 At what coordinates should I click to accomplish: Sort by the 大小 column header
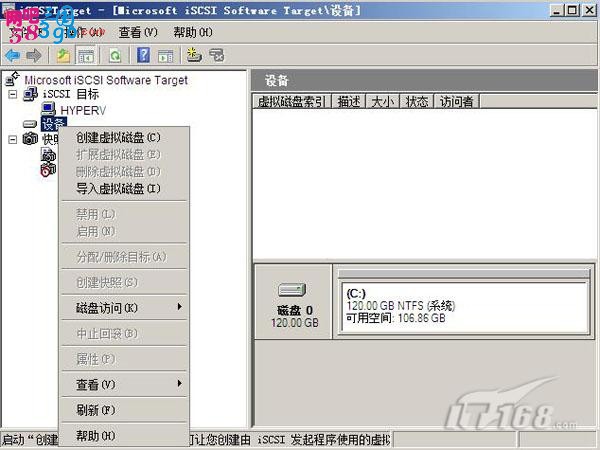382,102
